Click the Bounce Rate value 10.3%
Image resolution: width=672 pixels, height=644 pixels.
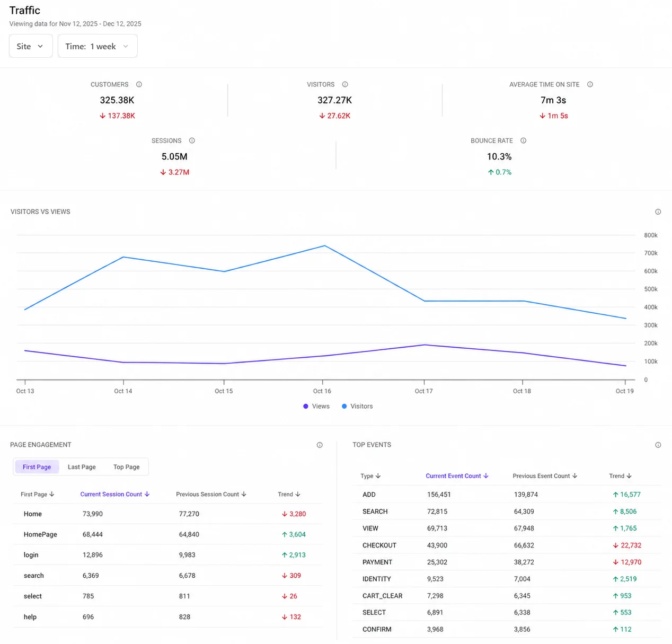(499, 156)
